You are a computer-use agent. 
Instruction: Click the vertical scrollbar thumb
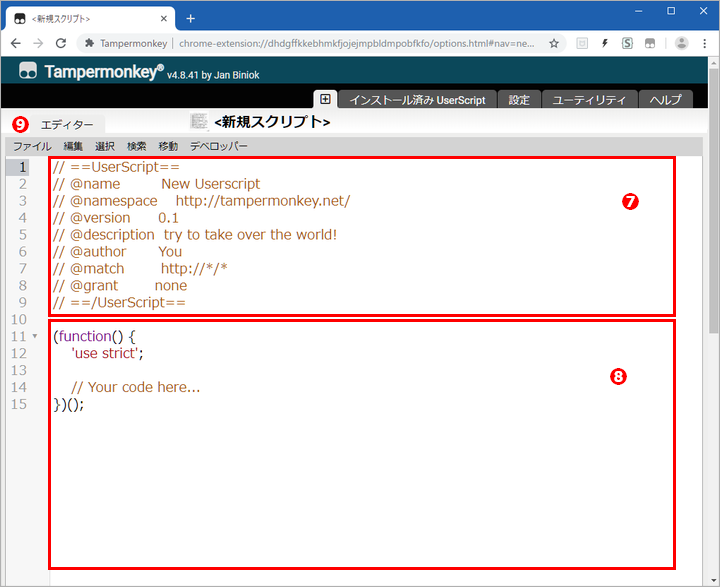click(713, 201)
